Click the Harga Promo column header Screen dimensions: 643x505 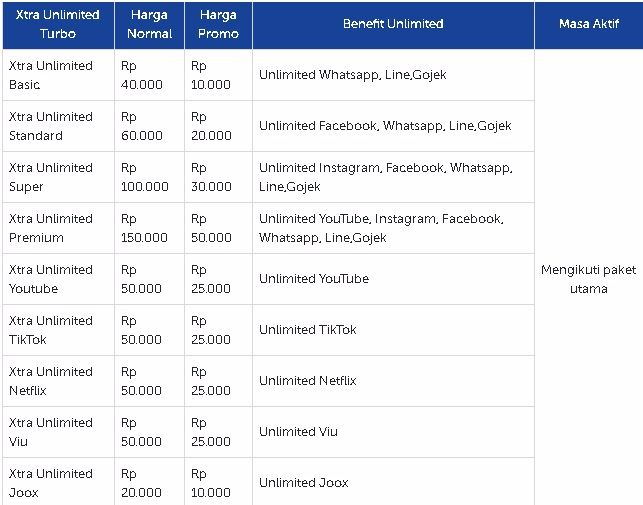pos(219,25)
